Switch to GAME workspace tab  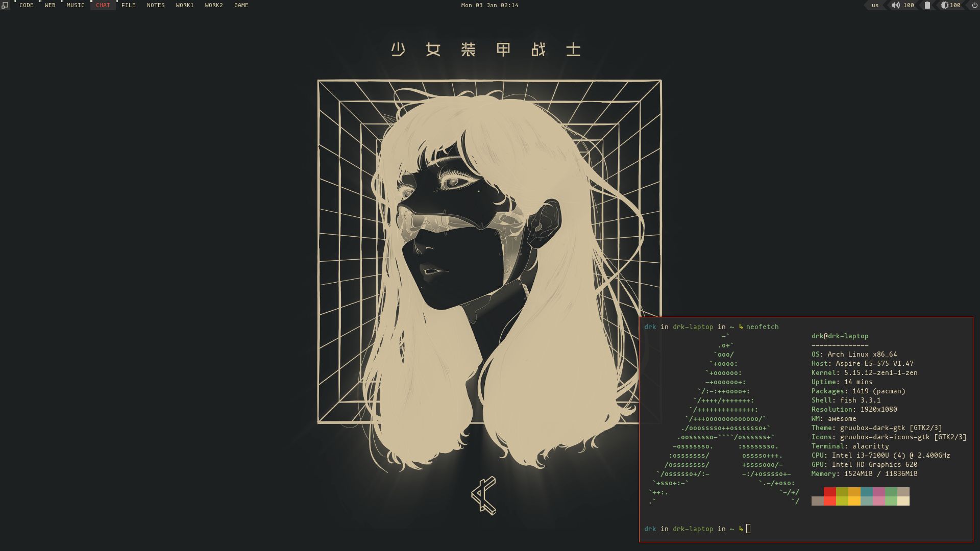click(240, 6)
